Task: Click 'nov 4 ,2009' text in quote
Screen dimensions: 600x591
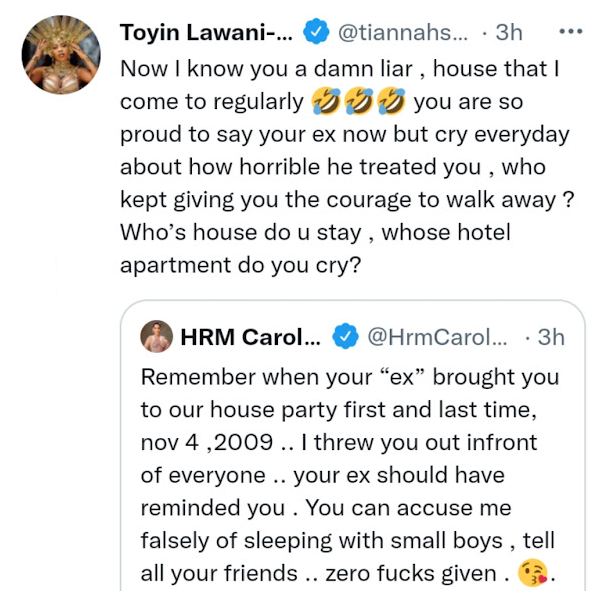Action: point(207,442)
